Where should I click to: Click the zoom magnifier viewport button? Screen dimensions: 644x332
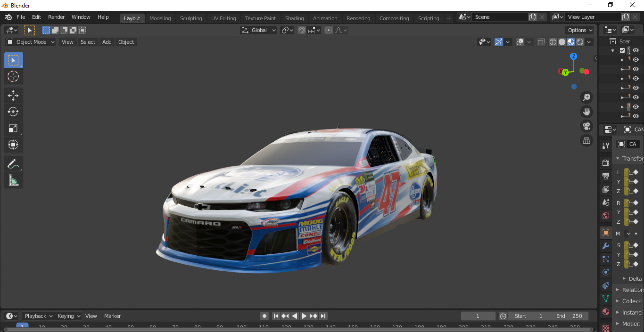586,97
